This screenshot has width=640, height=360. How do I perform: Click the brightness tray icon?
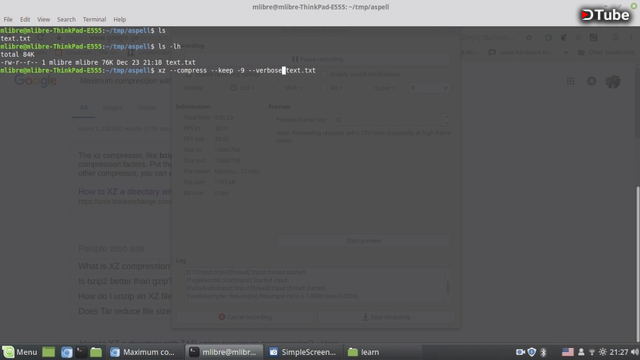(602, 352)
